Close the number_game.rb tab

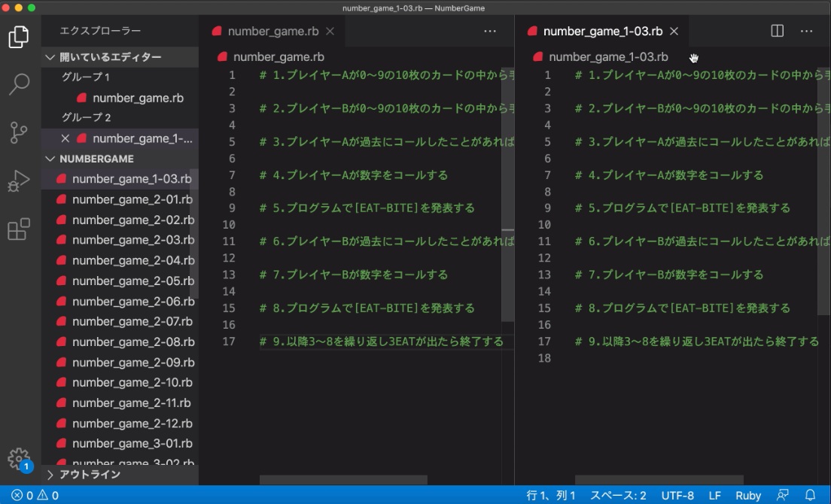tap(330, 32)
